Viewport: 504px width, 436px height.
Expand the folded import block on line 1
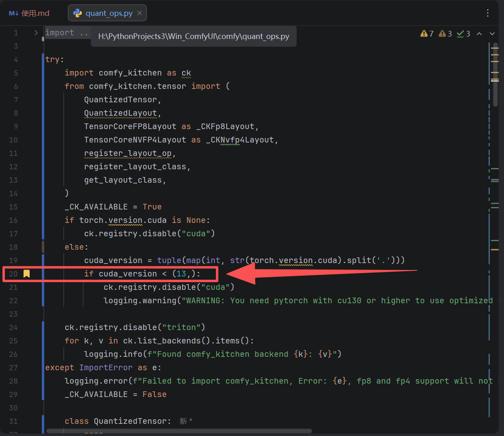point(36,32)
